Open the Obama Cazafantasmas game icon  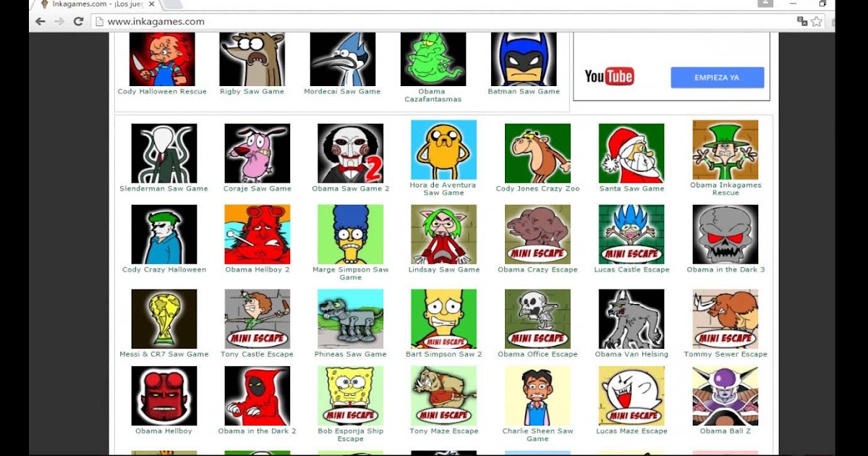[x=433, y=59]
